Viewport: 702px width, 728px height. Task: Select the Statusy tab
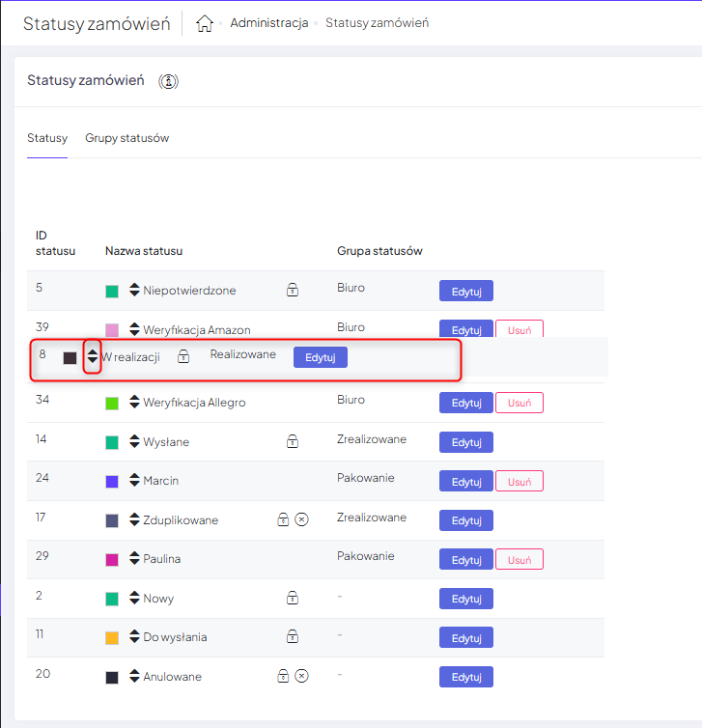click(x=47, y=138)
